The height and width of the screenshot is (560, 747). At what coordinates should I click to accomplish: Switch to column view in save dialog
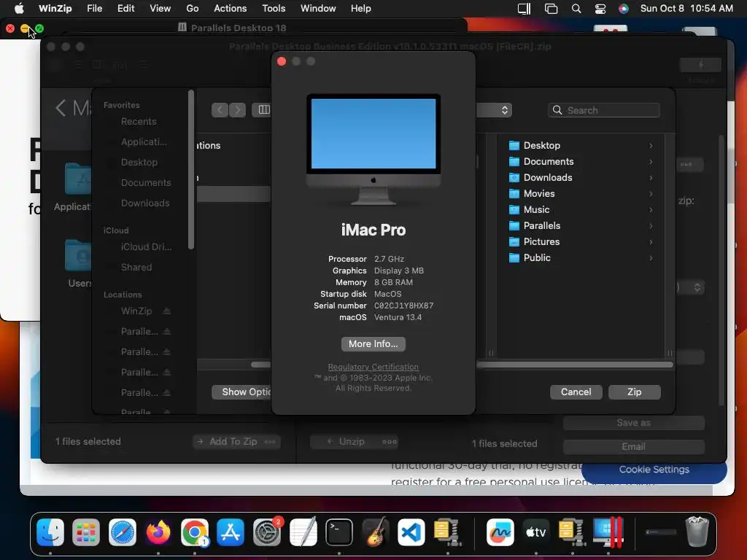[263, 110]
